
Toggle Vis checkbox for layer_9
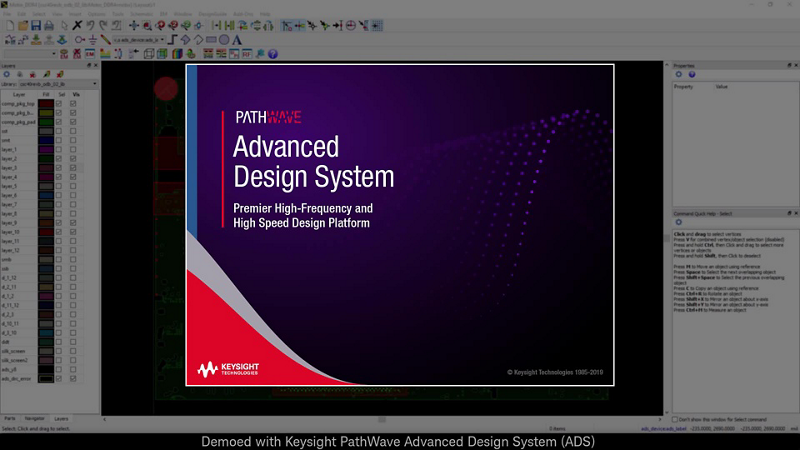click(73, 223)
